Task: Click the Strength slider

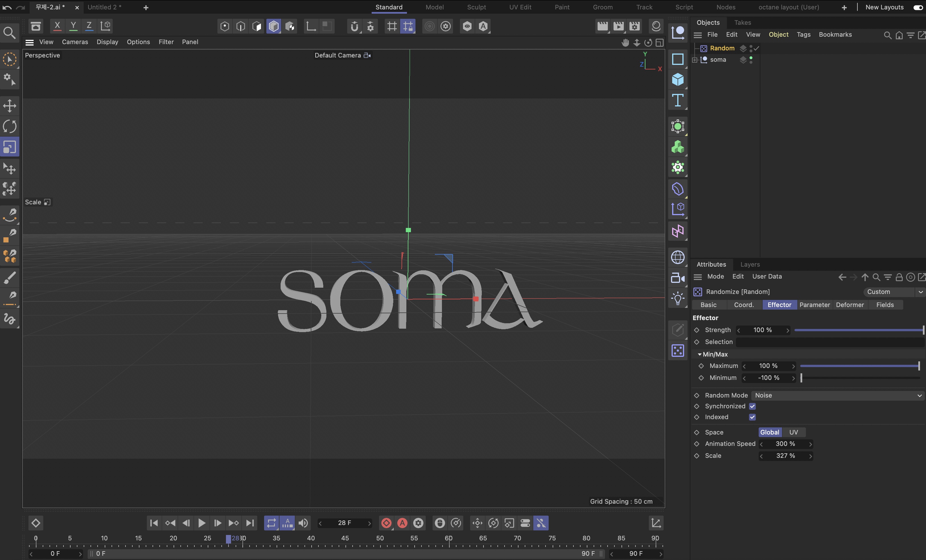Action: 859,330
